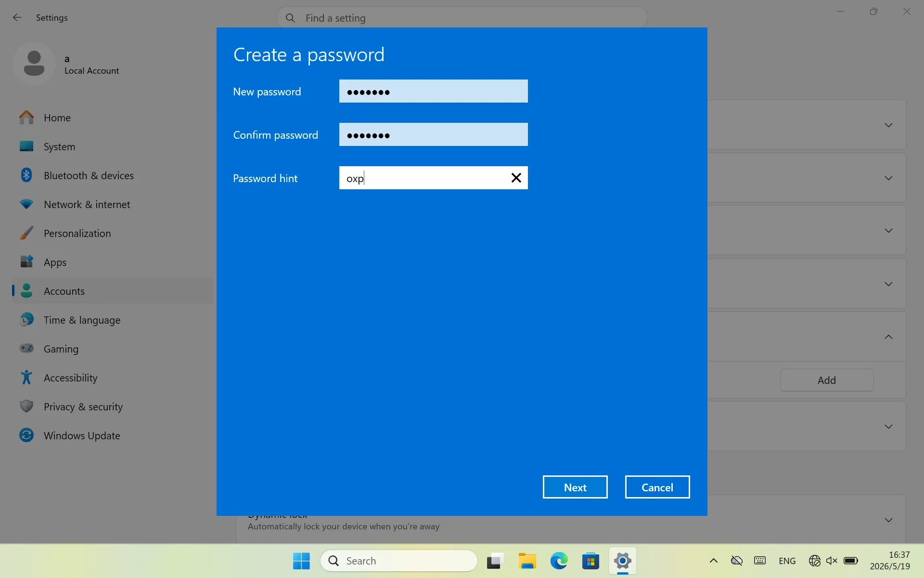Screen dimensions: 924x578
Task: Go back with the Settings back arrow
Action: 17,18
